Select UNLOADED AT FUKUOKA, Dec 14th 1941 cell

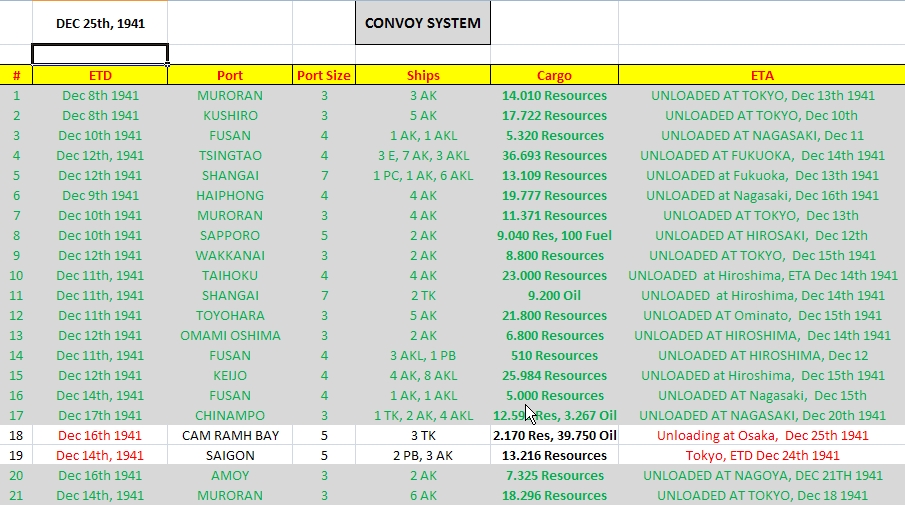762,155
